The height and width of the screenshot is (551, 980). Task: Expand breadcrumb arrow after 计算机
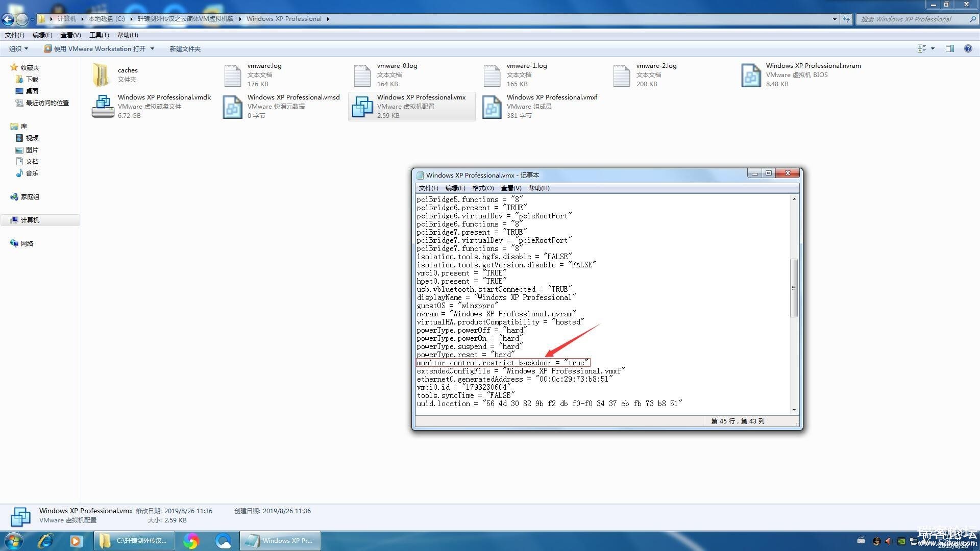(82, 19)
